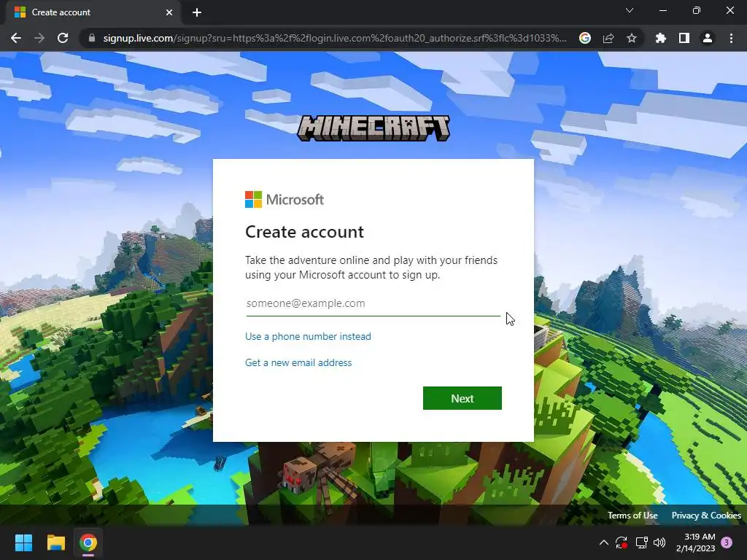The width and height of the screenshot is (747, 560).
Task: Open the Extensions puzzle icon
Action: 661,38
